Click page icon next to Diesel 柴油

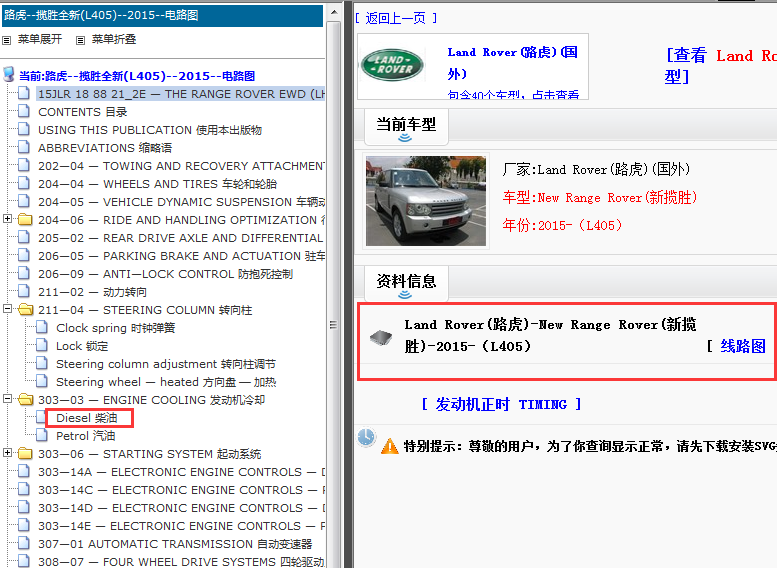pos(42,417)
